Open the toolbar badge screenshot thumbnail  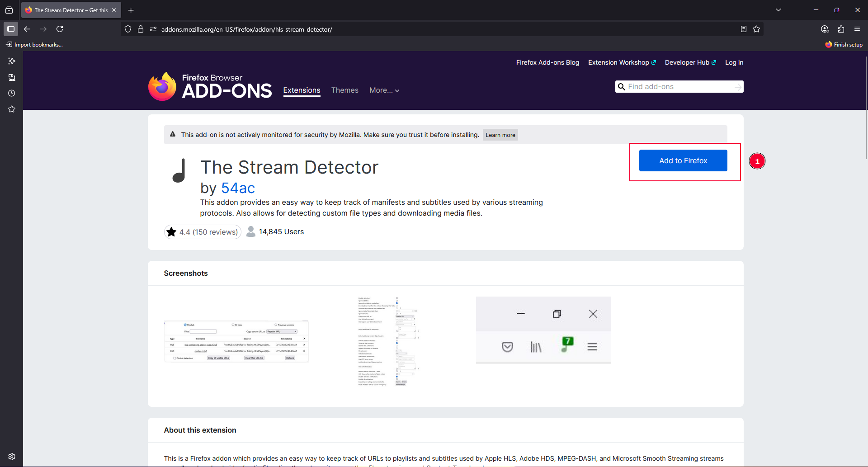click(x=543, y=330)
